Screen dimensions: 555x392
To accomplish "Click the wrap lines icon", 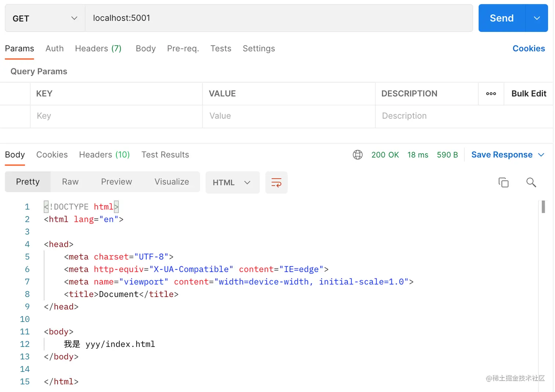I will pyautogui.click(x=276, y=182).
